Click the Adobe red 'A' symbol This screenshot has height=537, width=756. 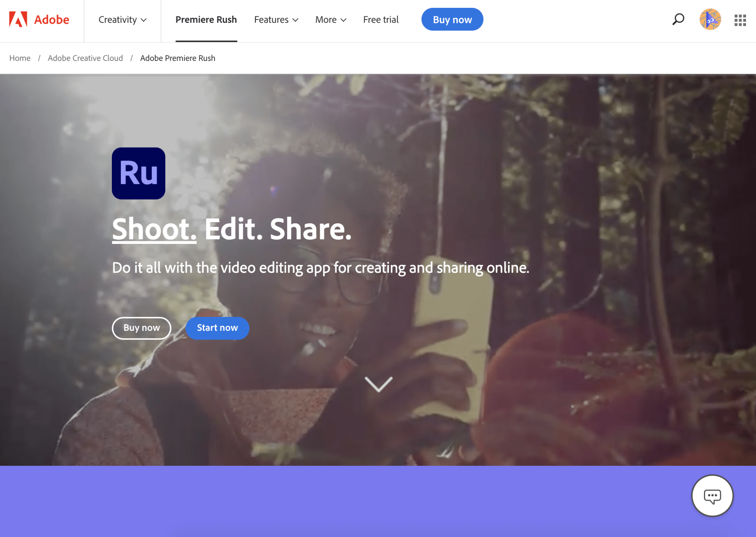tap(18, 19)
